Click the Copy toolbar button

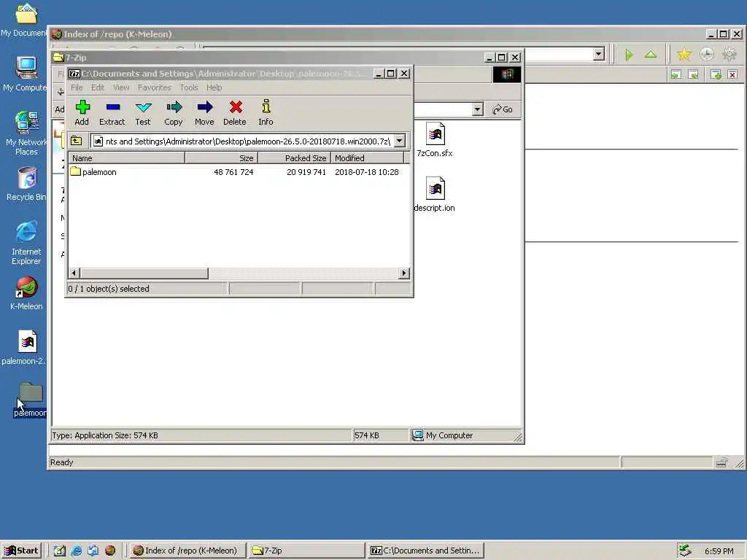(174, 113)
